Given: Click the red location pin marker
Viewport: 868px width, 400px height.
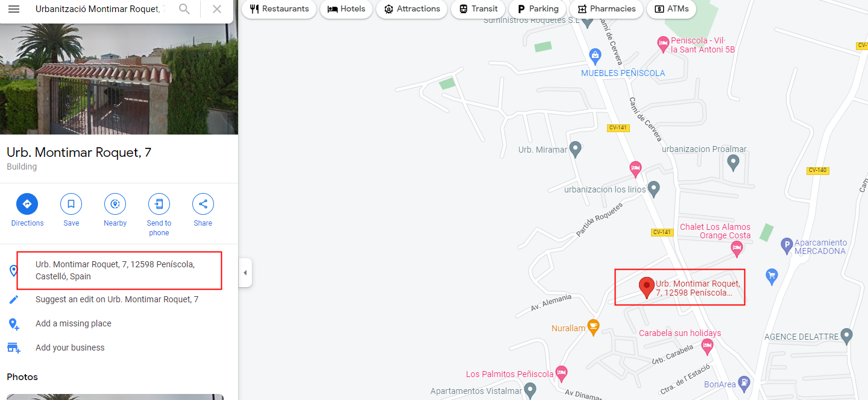Looking at the screenshot, I should (x=646, y=288).
